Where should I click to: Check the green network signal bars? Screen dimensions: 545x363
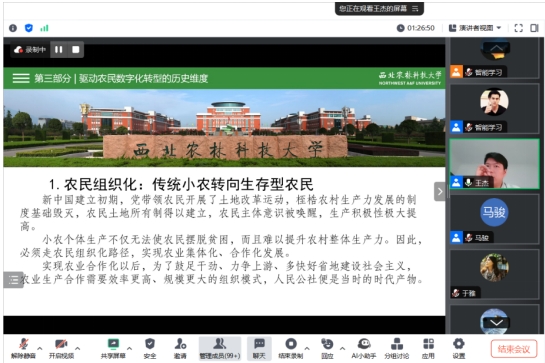44,28
